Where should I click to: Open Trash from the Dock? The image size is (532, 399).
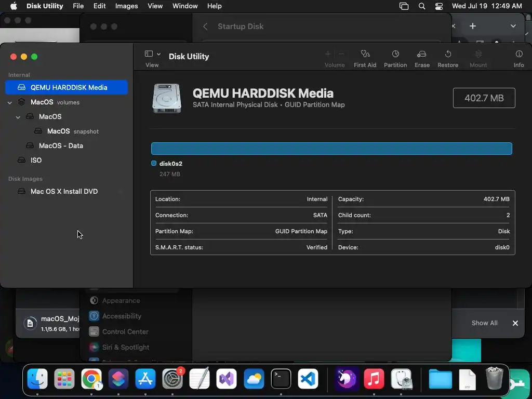[495, 378]
